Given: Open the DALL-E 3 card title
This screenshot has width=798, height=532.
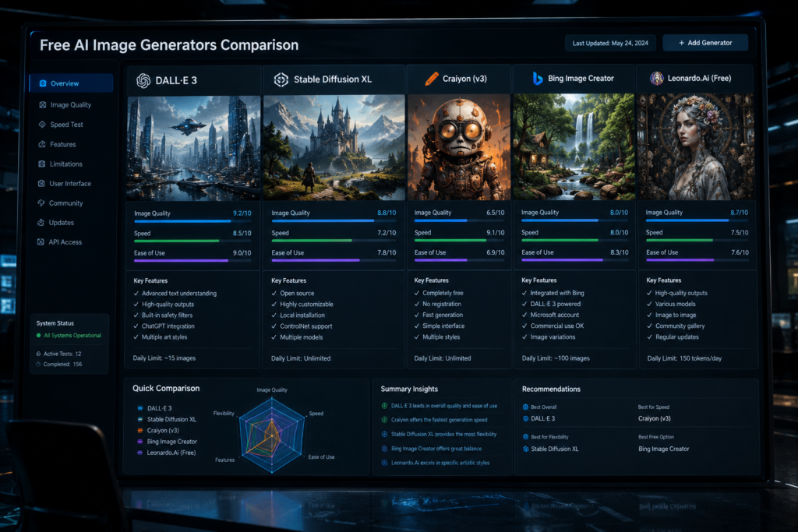Looking at the screenshot, I should (176, 80).
